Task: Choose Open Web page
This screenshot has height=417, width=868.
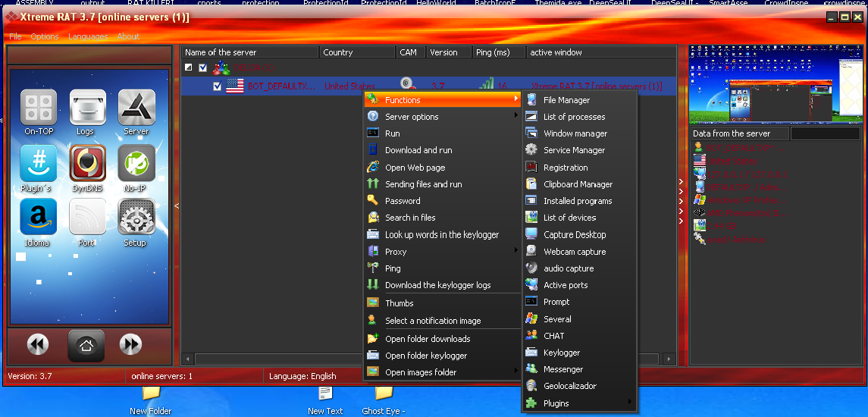Action: pyautogui.click(x=443, y=168)
